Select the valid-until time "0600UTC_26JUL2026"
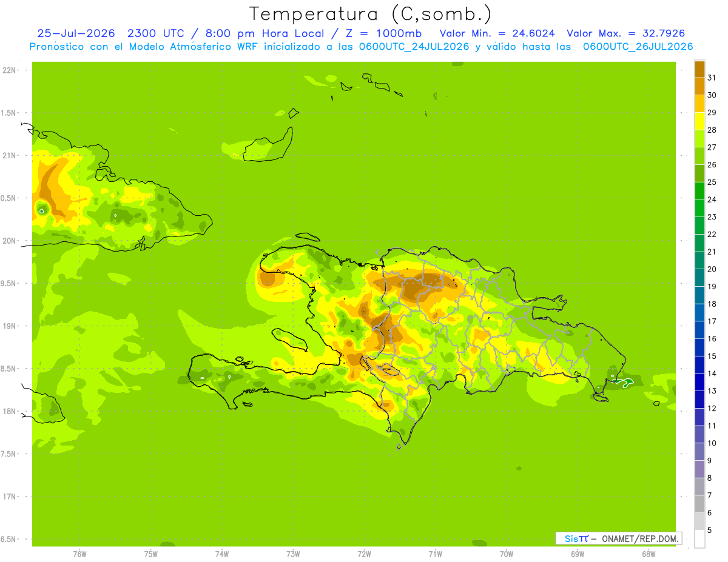The width and height of the screenshot is (728, 562). coord(638,47)
